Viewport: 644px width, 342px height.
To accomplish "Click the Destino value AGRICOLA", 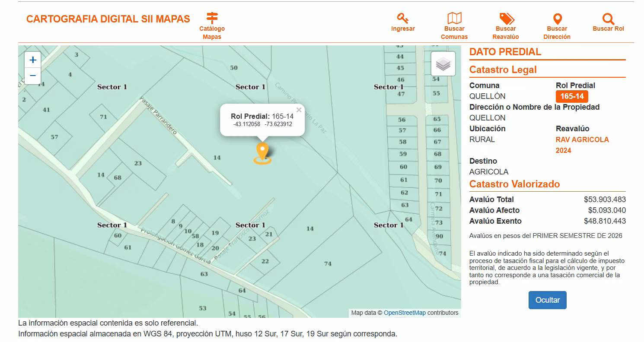I will pos(488,172).
